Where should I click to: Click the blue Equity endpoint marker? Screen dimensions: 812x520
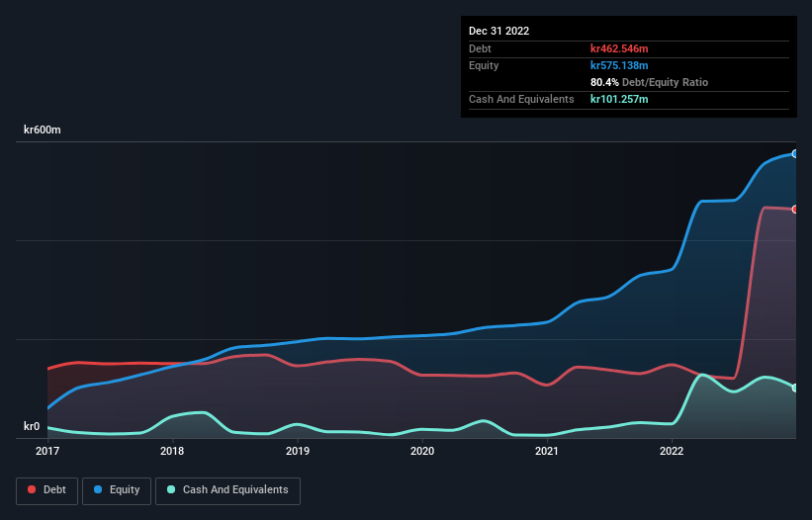[x=795, y=153]
